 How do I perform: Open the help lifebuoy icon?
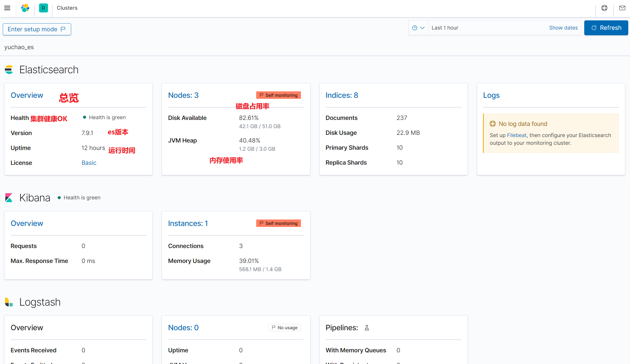click(604, 8)
